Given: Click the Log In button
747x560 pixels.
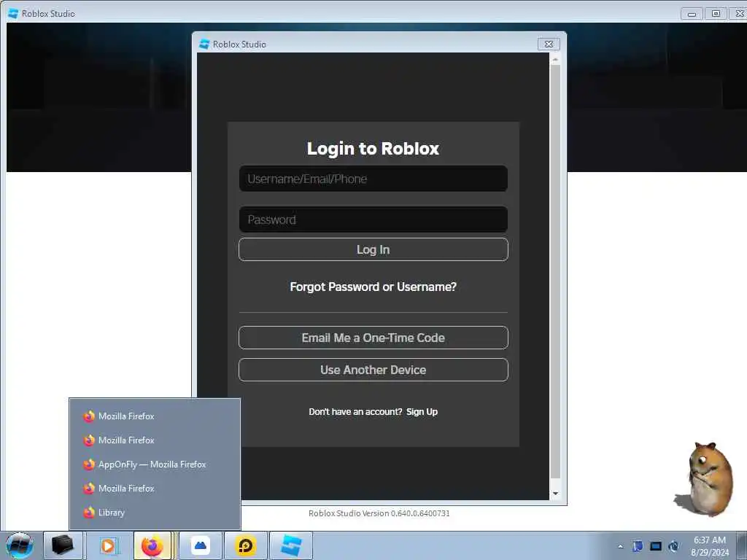Looking at the screenshot, I should pyautogui.click(x=373, y=249).
